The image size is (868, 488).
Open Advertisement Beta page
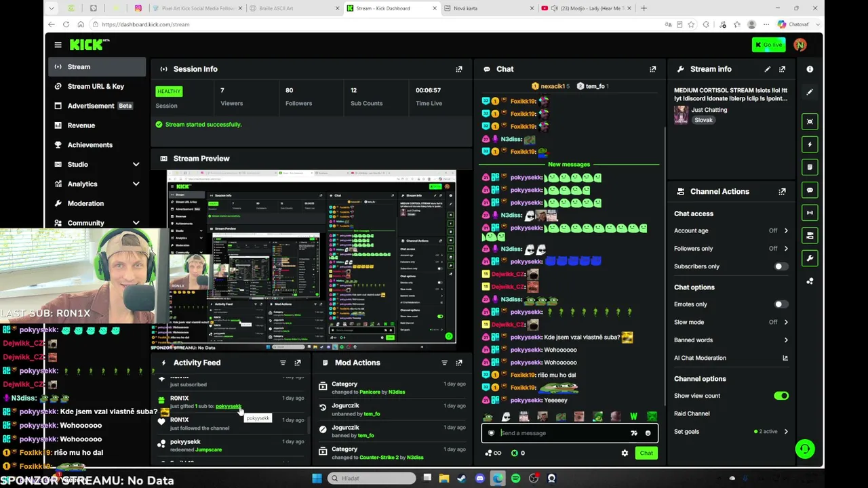[x=97, y=106]
